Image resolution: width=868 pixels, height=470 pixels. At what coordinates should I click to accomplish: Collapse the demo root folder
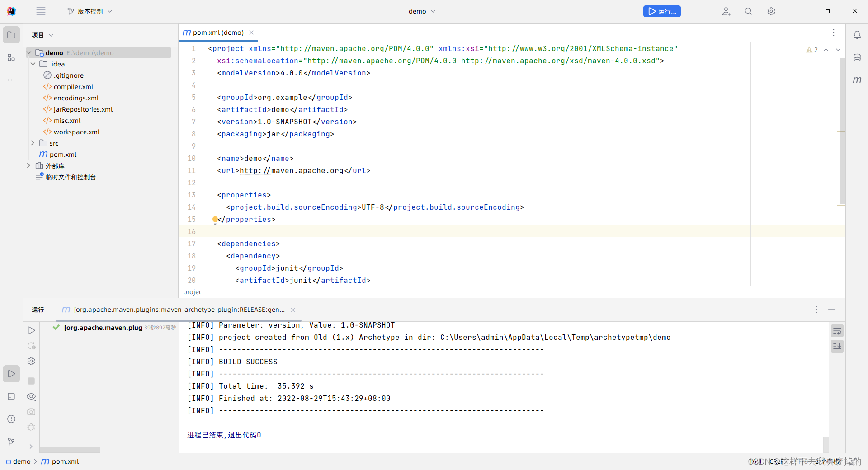point(29,53)
